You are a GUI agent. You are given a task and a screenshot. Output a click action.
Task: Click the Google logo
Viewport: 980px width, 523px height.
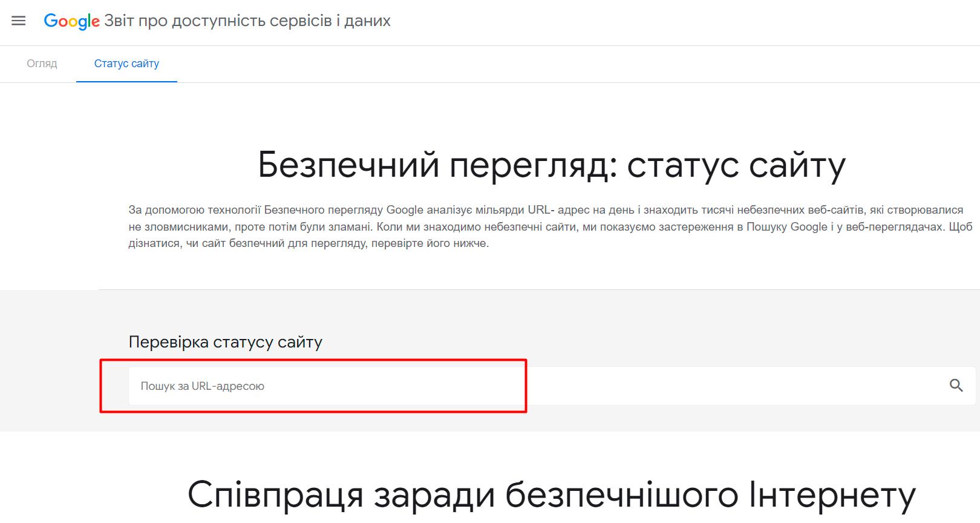pyautogui.click(x=71, y=21)
